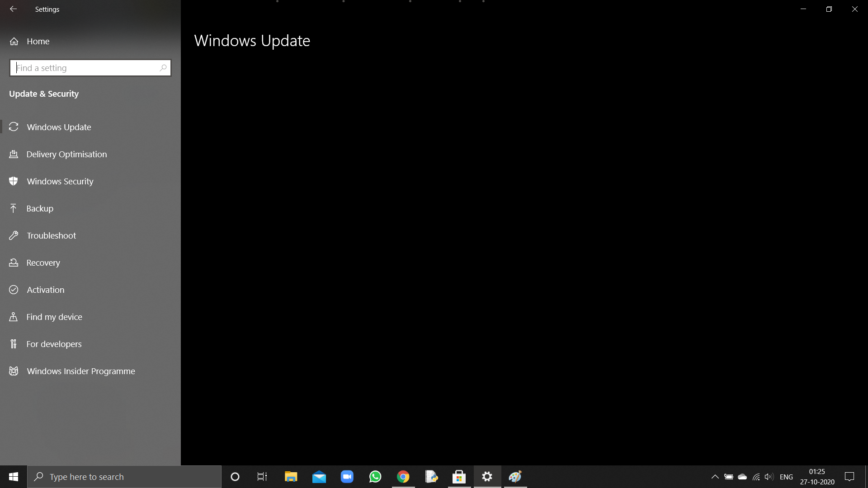The width and height of the screenshot is (868, 488).
Task: Open Delivery Optimisation settings
Action: click(66, 154)
